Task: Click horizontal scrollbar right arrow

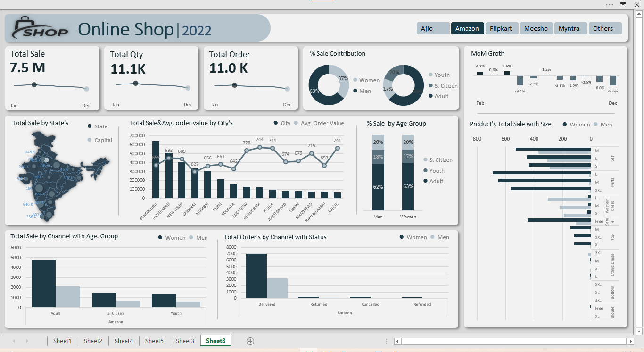Action: pos(630,341)
